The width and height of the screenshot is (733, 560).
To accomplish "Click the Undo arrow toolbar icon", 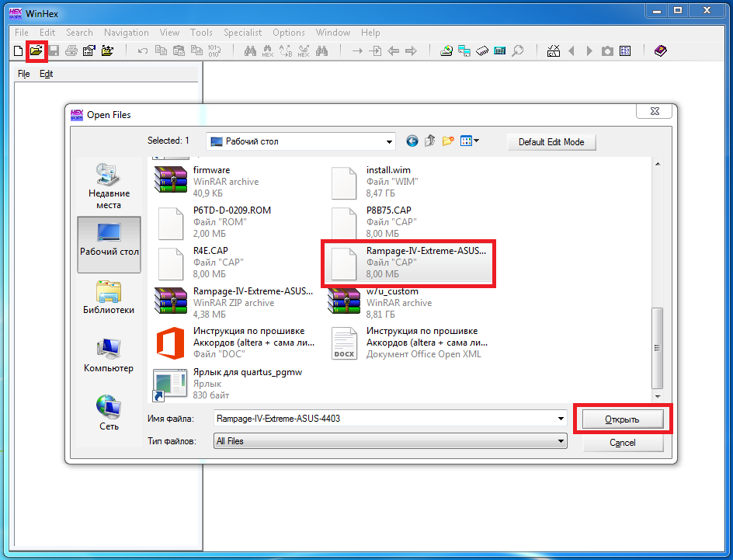I will click(143, 51).
